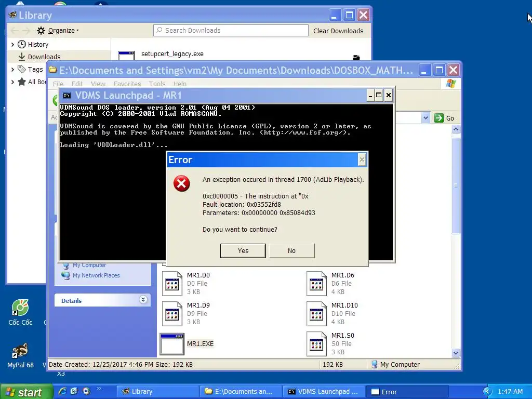
Task: Click the Organize gear icon in Library
Action: (41, 31)
